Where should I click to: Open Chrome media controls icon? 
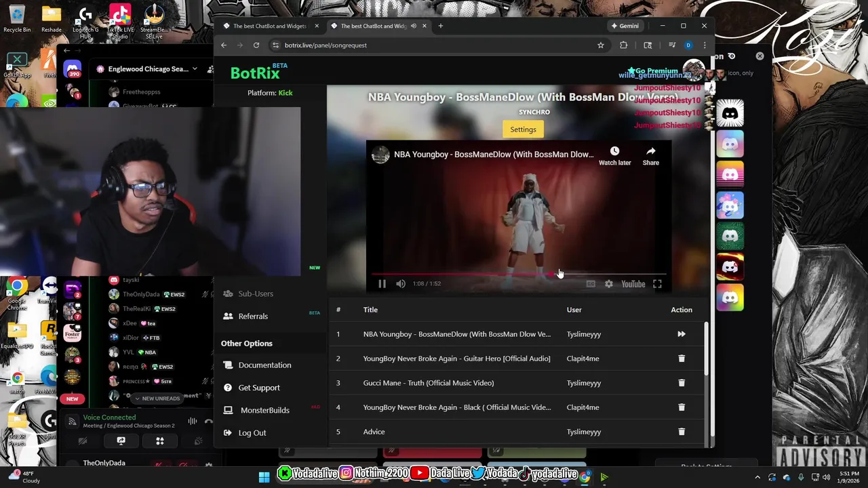(671, 45)
